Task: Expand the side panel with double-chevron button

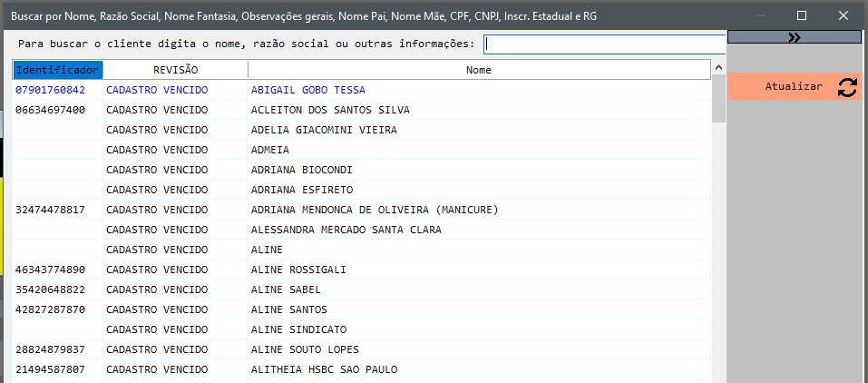Action: coord(794,37)
